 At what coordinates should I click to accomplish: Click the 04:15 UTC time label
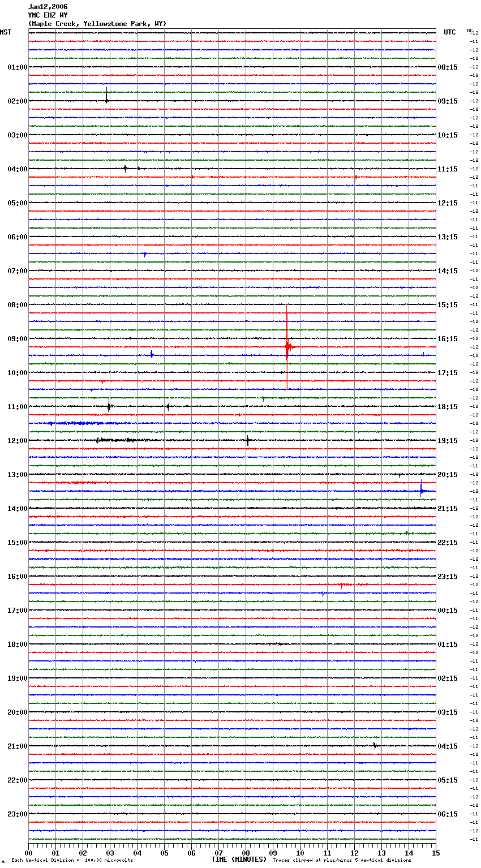point(448,746)
